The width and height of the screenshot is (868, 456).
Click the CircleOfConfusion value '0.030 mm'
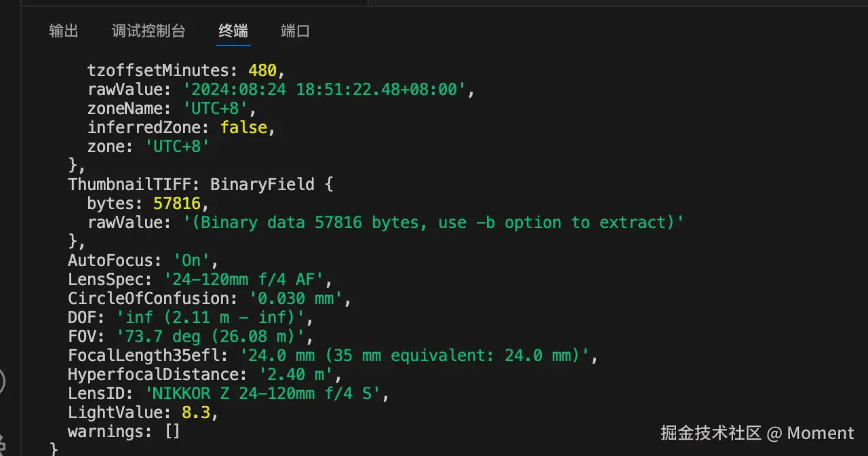click(300, 299)
